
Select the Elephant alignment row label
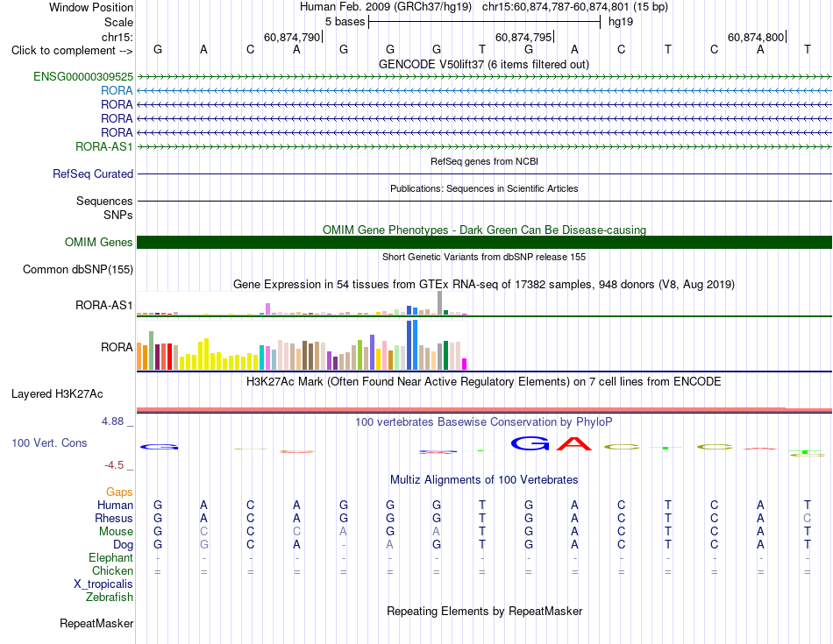click(x=110, y=557)
